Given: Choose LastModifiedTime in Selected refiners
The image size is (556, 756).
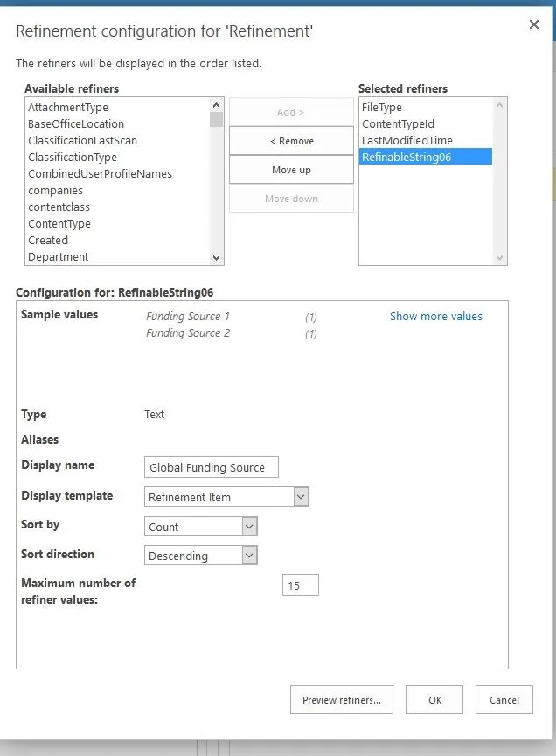Looking at the screenshot, I should click(407, 141).
